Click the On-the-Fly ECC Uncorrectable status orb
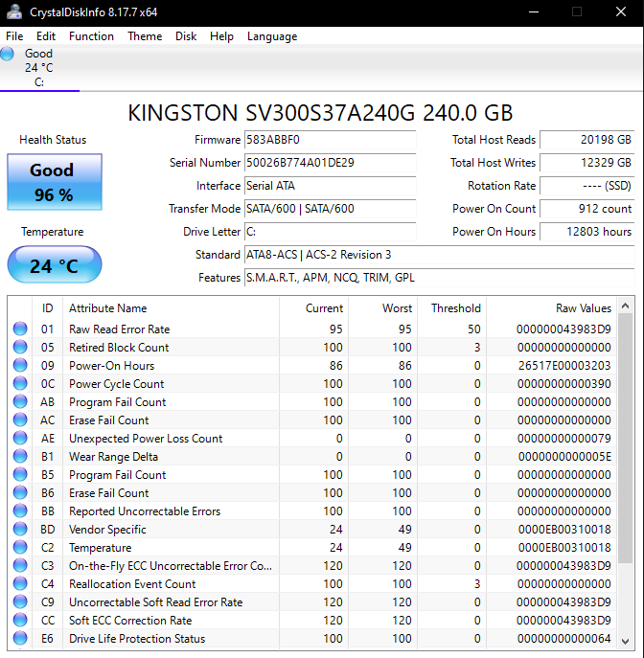This screenshot has height=658, width=644. coord(20,565)
